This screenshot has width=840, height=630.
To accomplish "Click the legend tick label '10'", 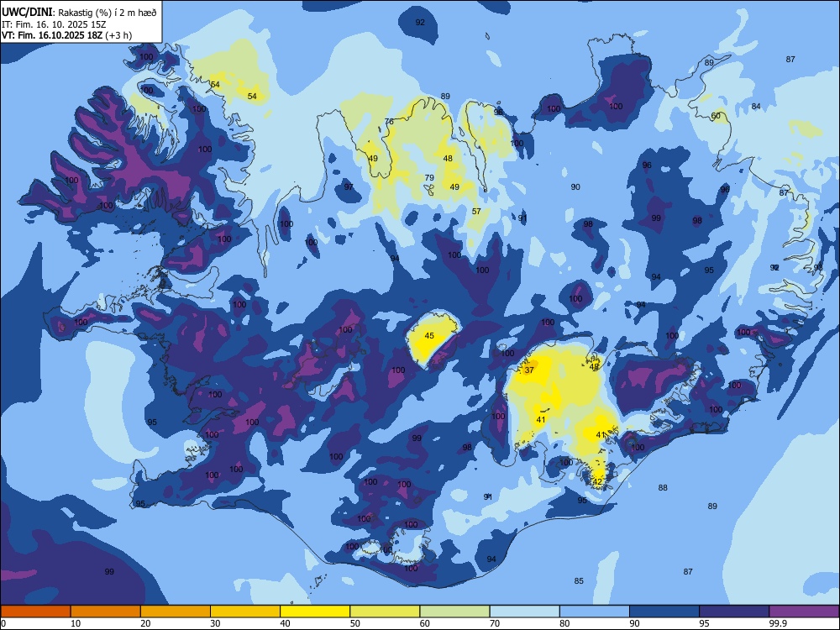I will (x=76, y=623).
